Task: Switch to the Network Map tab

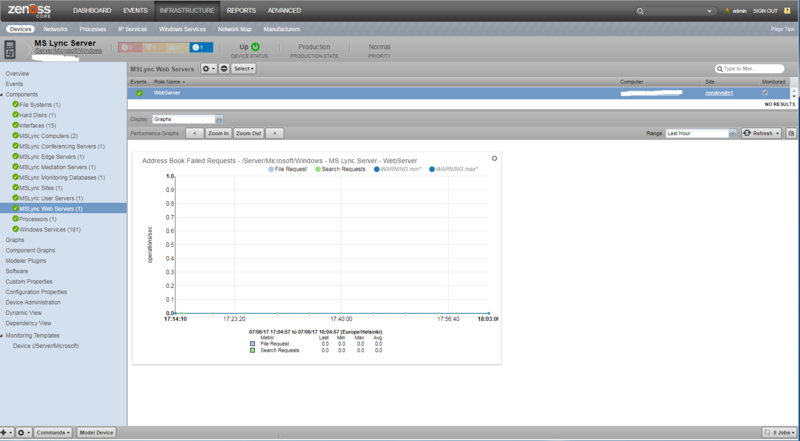Action: [x=235, y=29]
